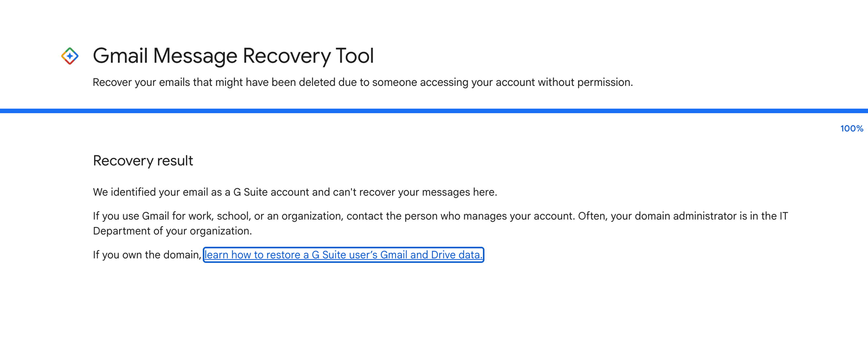Image resolution: width=868 pixels, height=345 pixels.
Task: Click the 'If you own the domain,' text
Action: [x=147, y=255]
